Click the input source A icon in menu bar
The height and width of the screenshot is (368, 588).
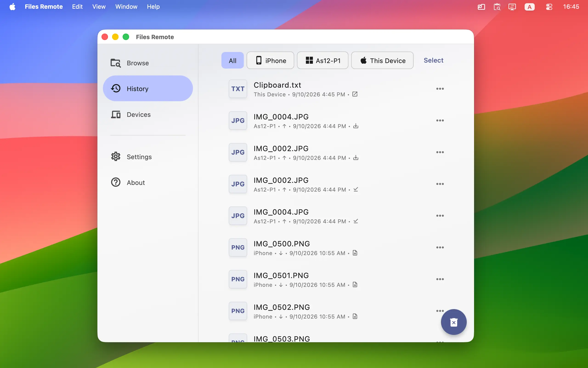pyautogui.click(x=529, y=7)
